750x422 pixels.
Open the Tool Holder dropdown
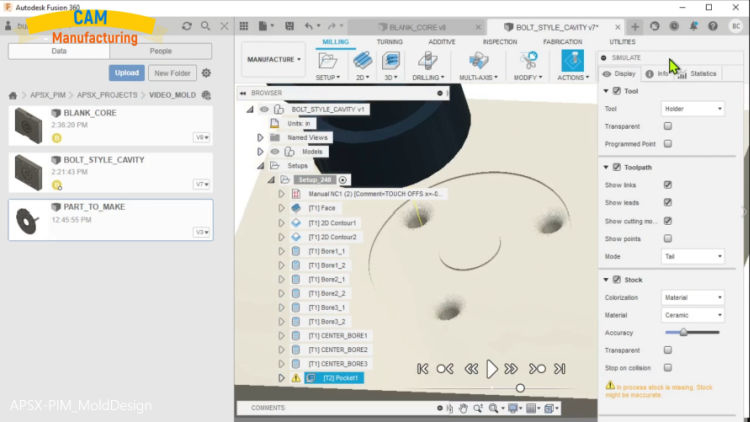[693, 109]
